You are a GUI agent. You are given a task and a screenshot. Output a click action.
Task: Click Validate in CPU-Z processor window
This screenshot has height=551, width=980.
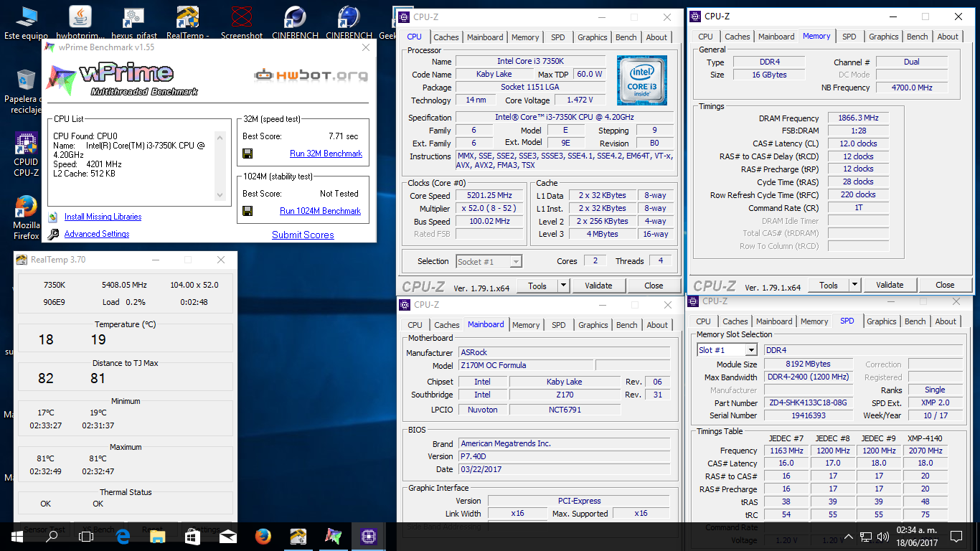point(598,286)
